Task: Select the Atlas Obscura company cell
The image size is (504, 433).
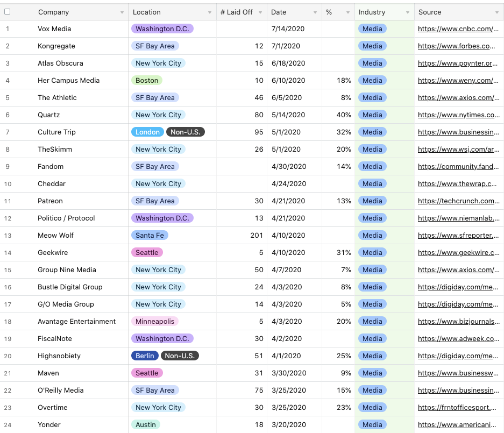Action: (60, 63)
